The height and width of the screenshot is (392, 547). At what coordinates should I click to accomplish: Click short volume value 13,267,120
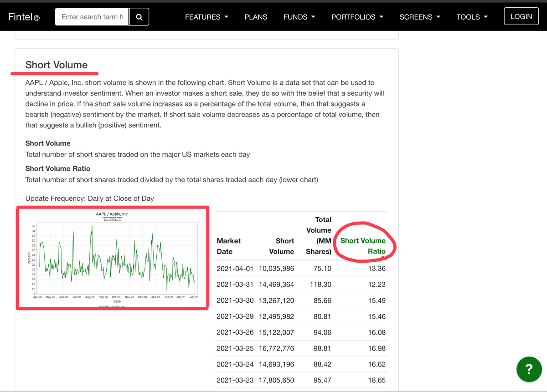[x=276, y=300]
